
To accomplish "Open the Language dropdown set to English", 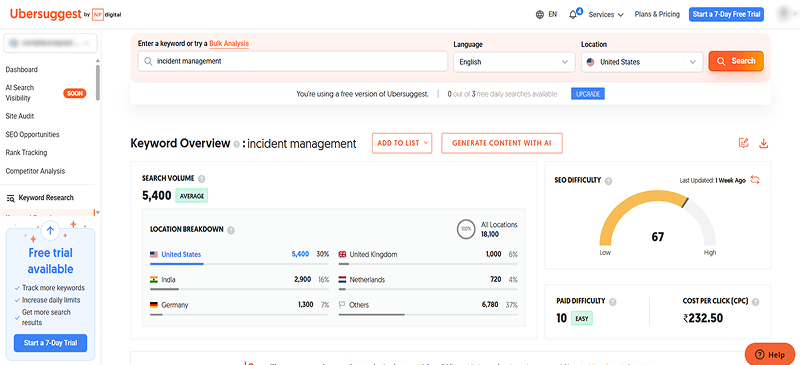I will (x=514, y=62).
